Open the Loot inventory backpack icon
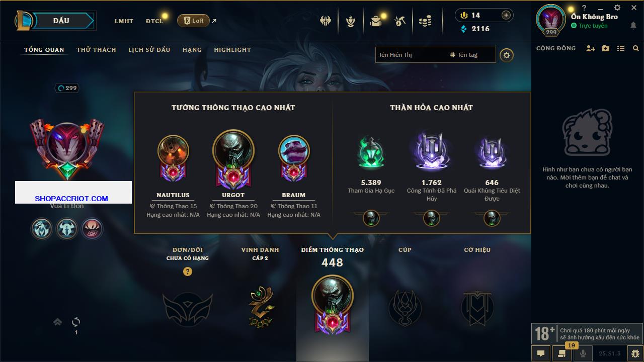The height and width of the screenshot is (362, 644). pos(376,21)
